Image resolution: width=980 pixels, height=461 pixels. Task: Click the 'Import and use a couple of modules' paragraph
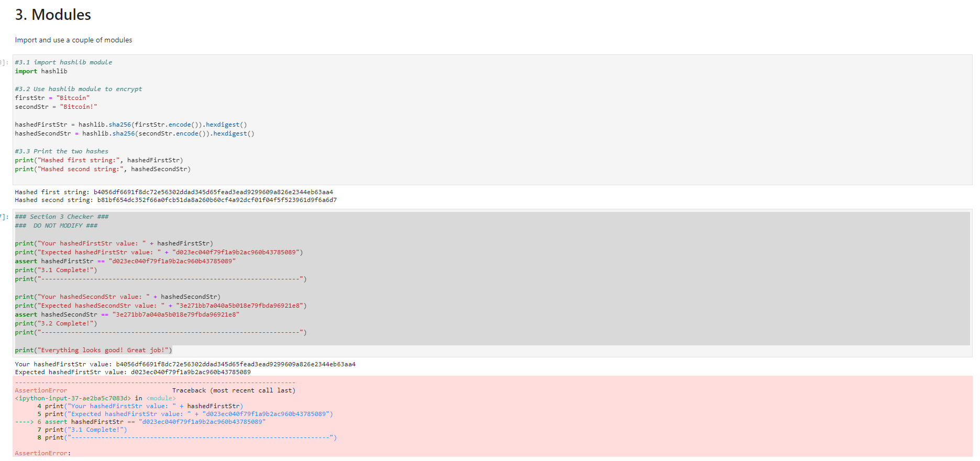[73, 40]
